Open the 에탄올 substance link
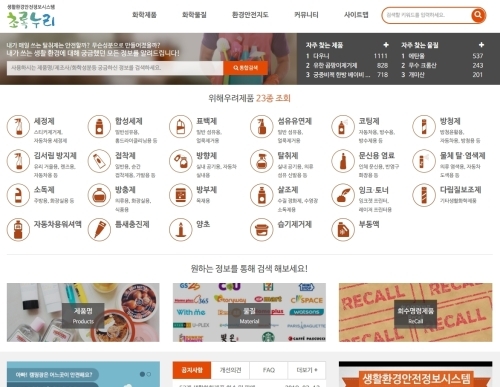Image resolution: width=500 pixels, height=387 pixels. [x=417, y=56]
